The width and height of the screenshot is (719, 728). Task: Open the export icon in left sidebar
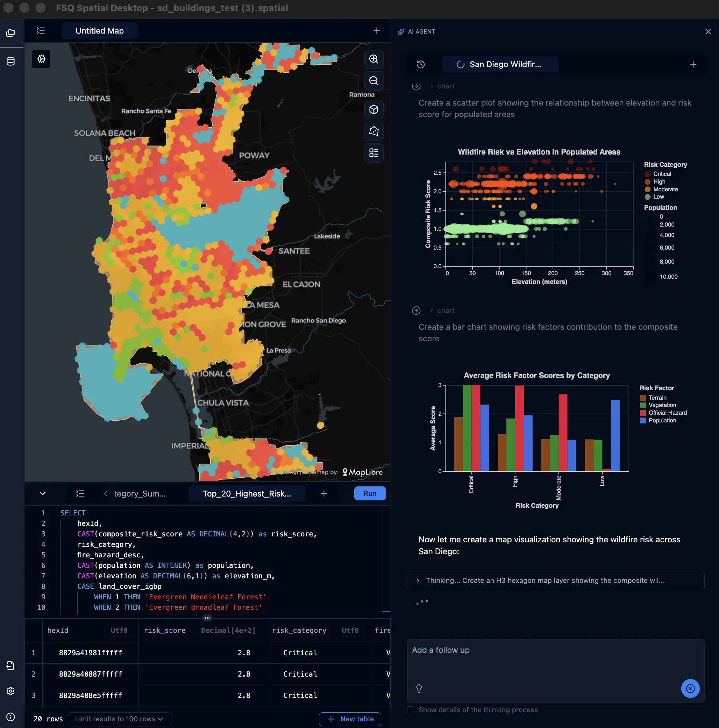11,665
